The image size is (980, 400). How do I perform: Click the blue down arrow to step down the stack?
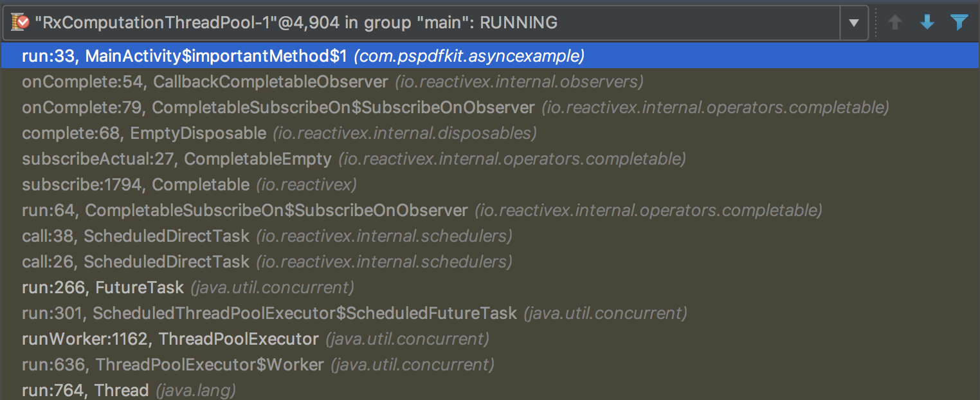pyautogui.click(x=927, y=21)
